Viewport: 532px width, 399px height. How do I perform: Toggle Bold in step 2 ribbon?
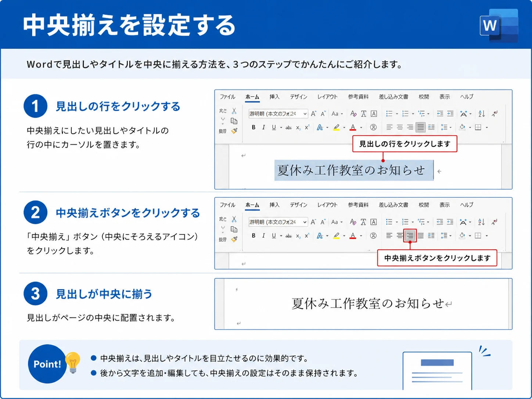click(x=254, y=236)
